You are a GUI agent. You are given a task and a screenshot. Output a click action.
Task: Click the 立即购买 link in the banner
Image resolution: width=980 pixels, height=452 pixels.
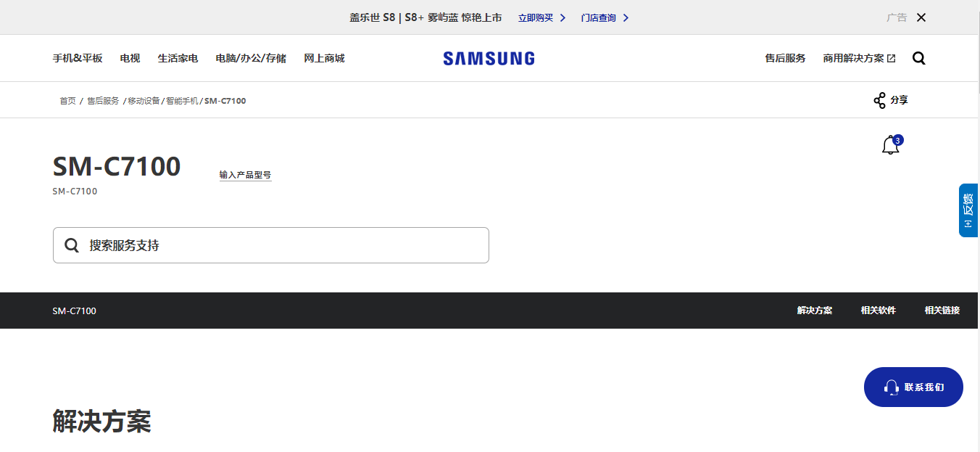point(536,17)
